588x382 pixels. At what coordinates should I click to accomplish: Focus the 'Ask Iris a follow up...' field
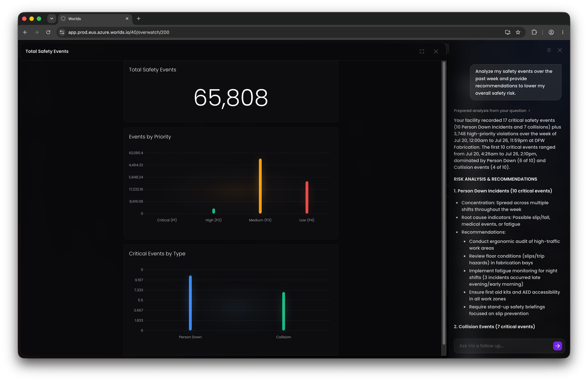(504, 346)
